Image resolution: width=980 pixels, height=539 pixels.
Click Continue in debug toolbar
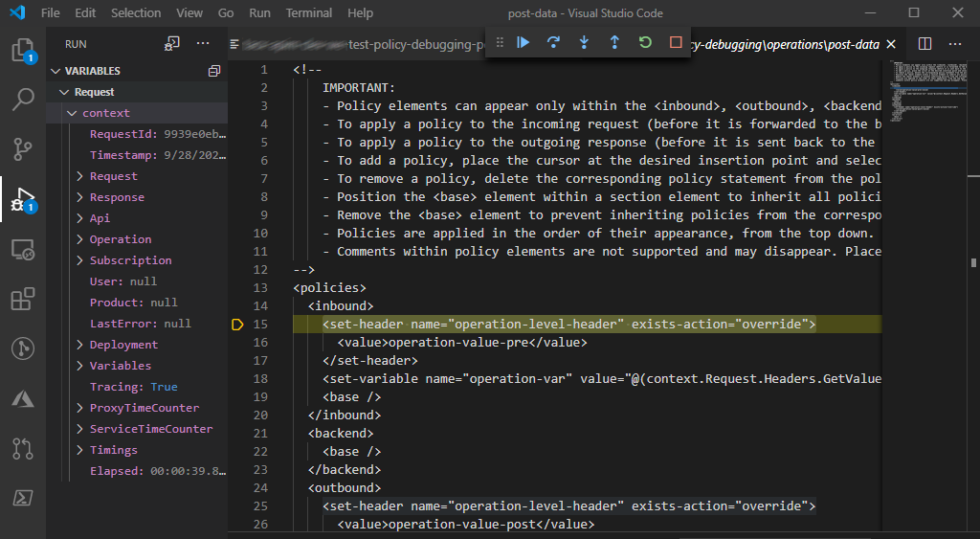pos(523,43)
